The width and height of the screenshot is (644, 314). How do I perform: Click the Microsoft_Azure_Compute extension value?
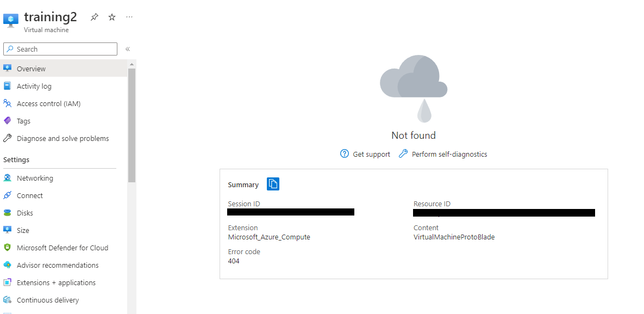[269, 237]
